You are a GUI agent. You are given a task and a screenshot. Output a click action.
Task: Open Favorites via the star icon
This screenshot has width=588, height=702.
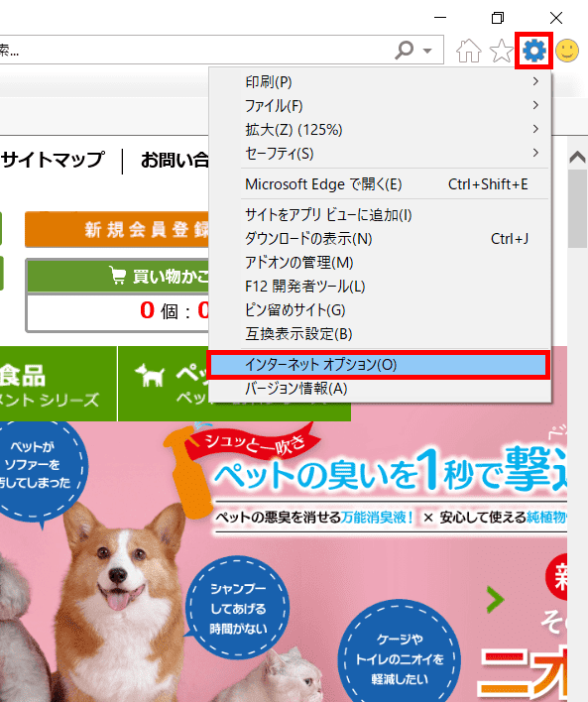click(501, 51)
